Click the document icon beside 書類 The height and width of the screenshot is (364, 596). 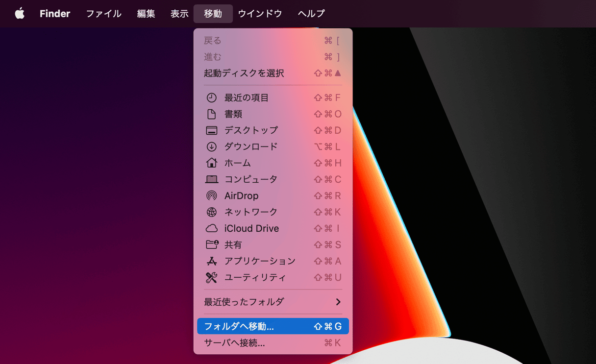211,114
